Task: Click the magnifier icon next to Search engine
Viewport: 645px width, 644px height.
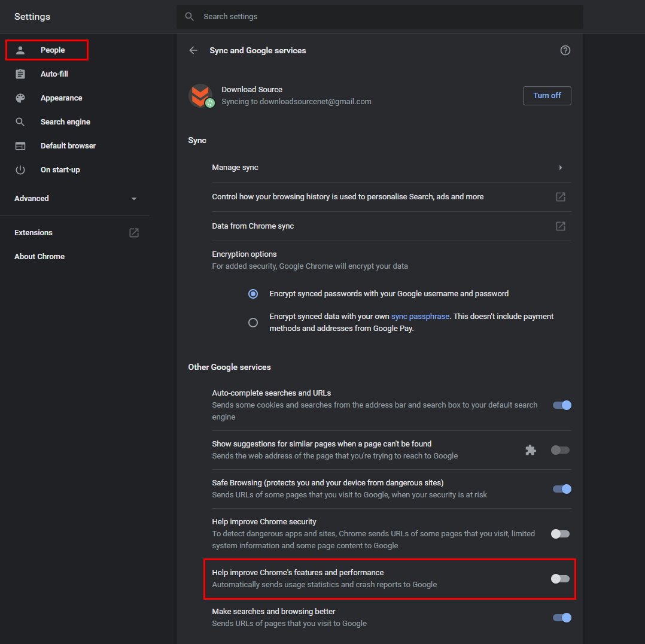Action: (20, 122)
